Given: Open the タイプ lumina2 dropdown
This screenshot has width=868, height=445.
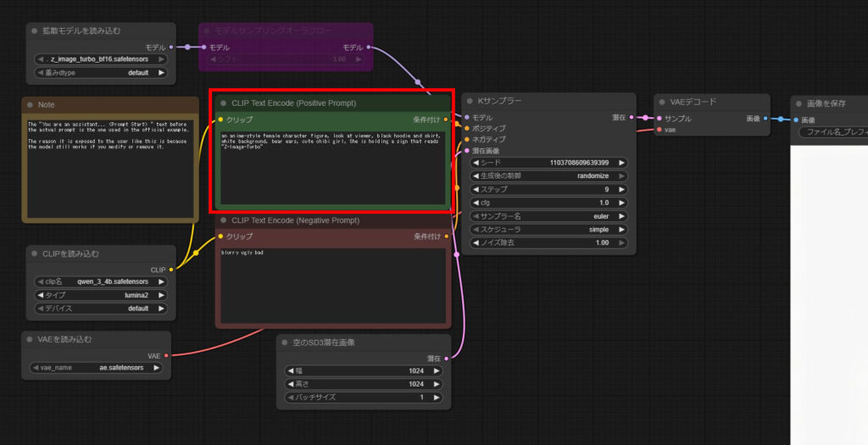Looking at the screenshot, I should 101,295.
